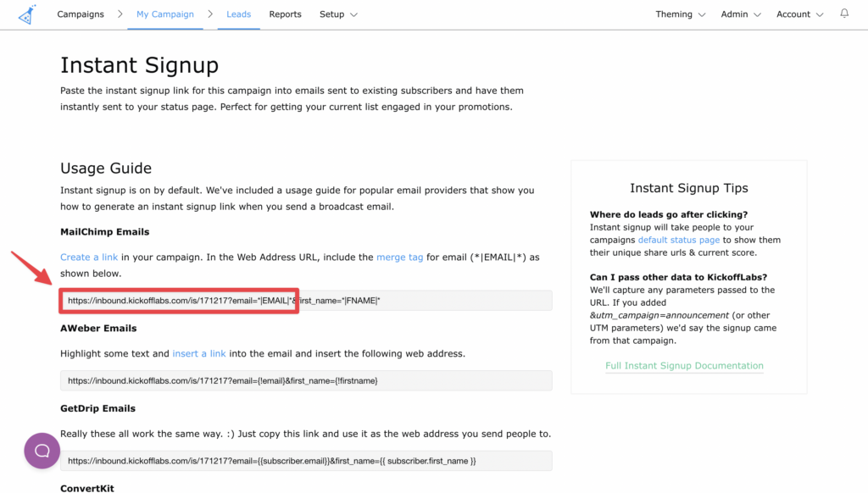
Task: Open the purple chat support bubble
Action: pyautogui.click(x=42, y=451)
